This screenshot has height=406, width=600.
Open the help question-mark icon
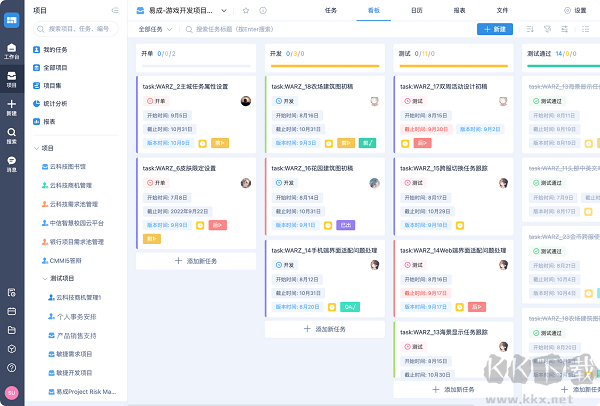tap(11, 368)
